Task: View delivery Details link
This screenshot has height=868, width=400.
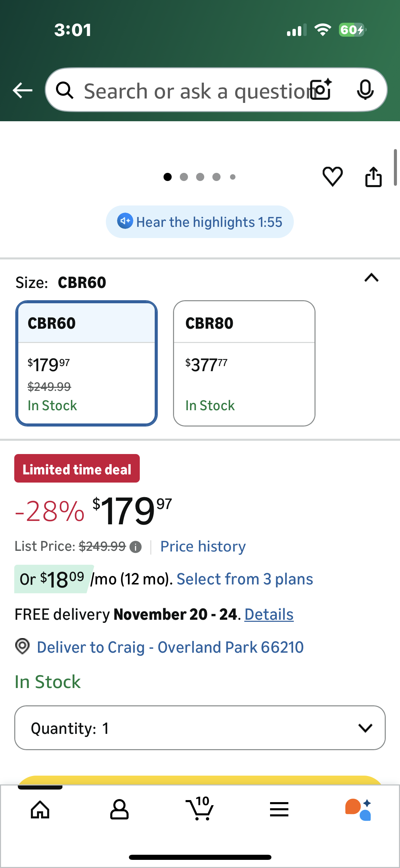Action: (268, 614)
